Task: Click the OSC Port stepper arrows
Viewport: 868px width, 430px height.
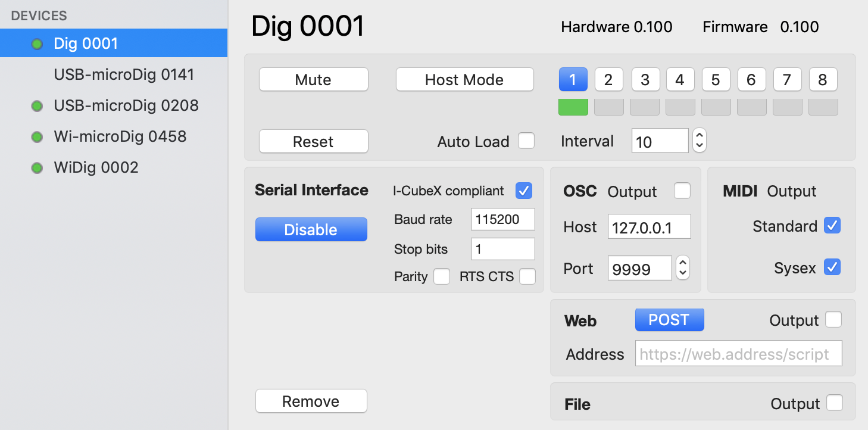Action: [683, 268]
